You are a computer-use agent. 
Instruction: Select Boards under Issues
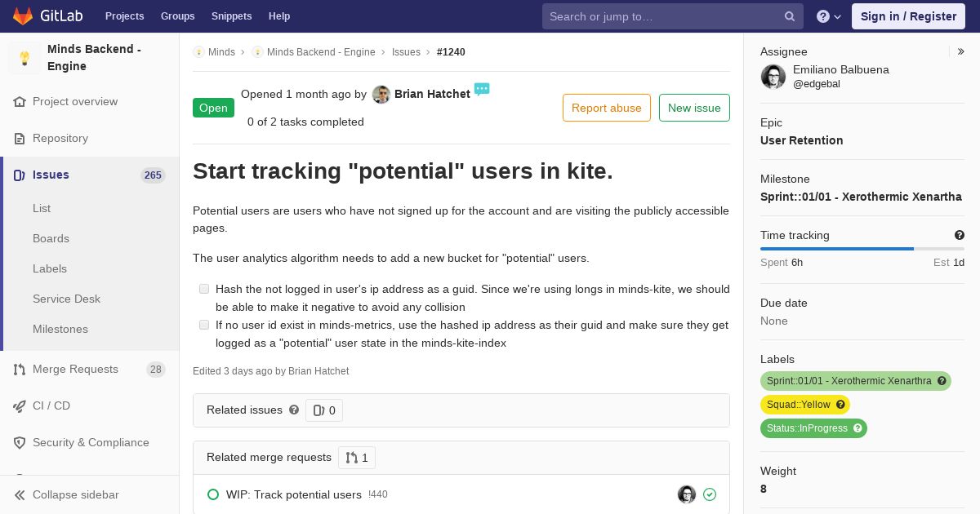[x=51, y=239]
